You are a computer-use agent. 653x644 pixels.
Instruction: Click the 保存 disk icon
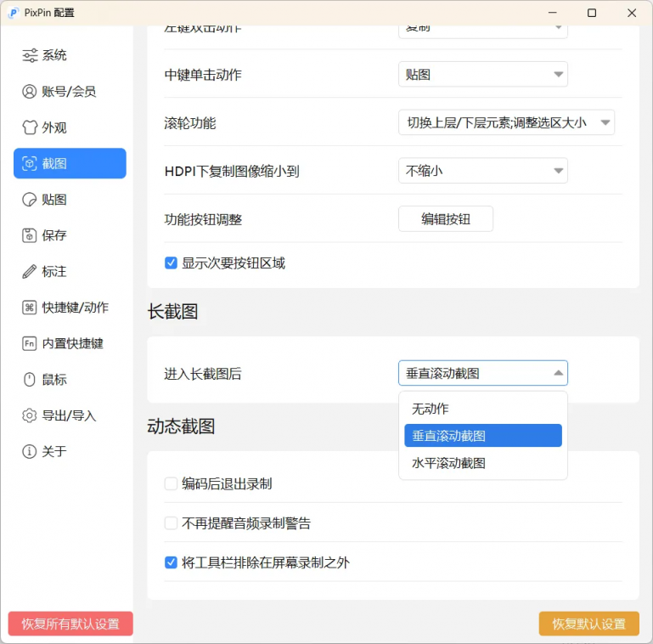tap(30, 235)
